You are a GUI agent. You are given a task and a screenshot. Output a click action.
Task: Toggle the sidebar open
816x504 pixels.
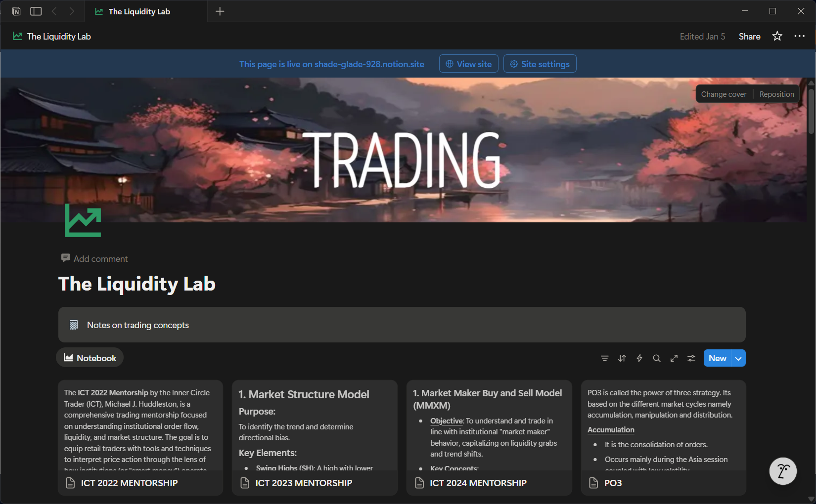(36, 11)
